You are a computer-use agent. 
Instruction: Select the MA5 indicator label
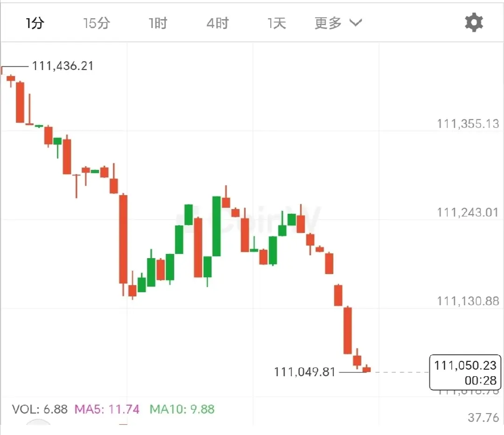point(107,409)
